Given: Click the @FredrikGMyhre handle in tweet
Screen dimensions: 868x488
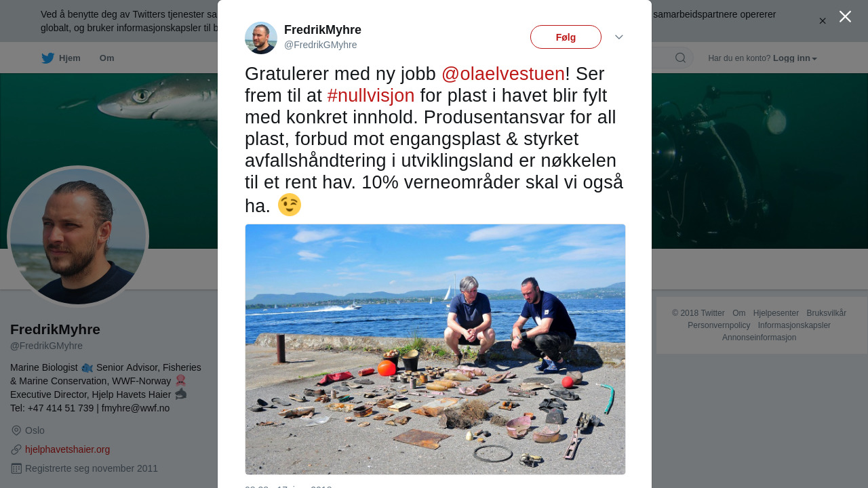Looking at the screenshot, I should [x=320, y=45].
